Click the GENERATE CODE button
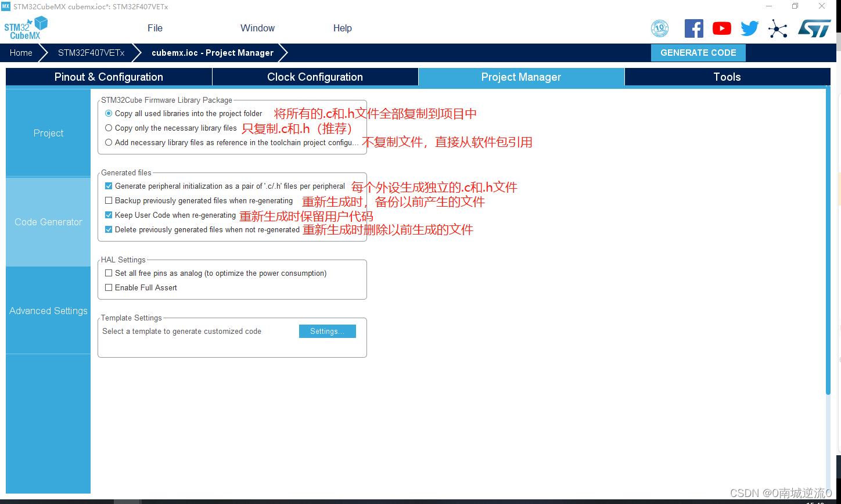Screen dimensions: 841x504 [x=698, y=52]
